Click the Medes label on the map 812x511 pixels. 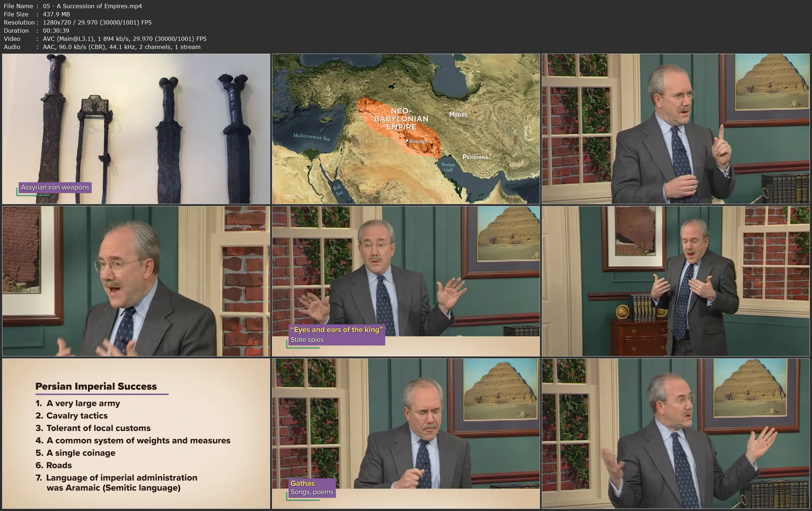tap(458, 115)
